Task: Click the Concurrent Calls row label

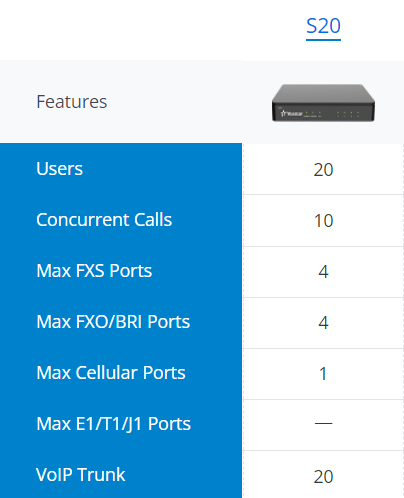Action: pyautogui.click(x=104, y=220)
